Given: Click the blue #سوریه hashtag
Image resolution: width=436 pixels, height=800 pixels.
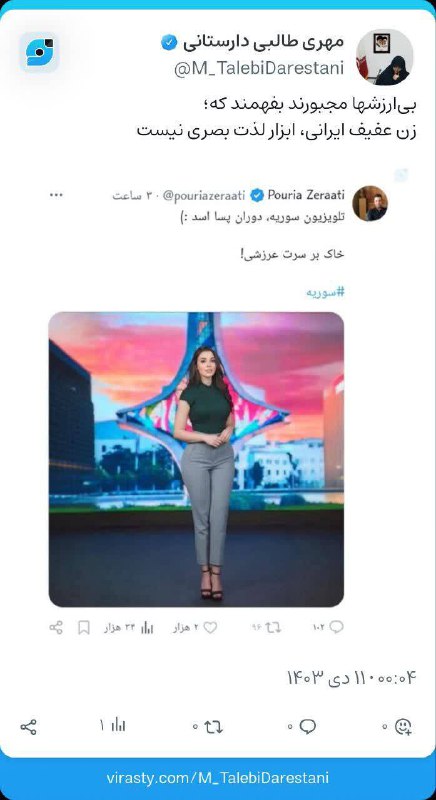Looking at the screenshot, I should pos(325,292).
